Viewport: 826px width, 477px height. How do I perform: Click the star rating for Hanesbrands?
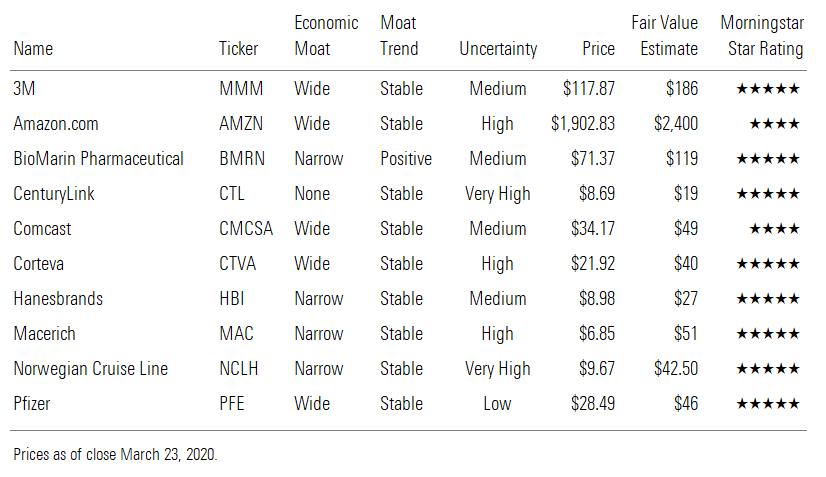(x=767, y=299)
